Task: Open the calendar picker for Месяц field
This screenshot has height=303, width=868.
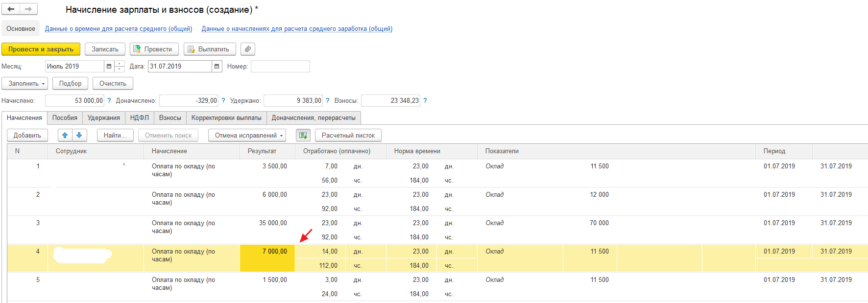Action: (109, 67)
